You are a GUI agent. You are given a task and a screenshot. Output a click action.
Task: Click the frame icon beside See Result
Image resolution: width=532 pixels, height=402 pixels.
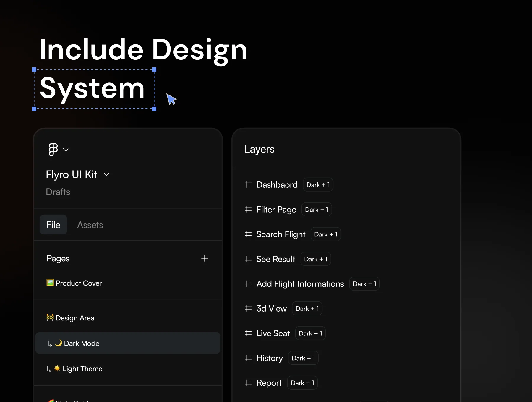click(248, 259)
